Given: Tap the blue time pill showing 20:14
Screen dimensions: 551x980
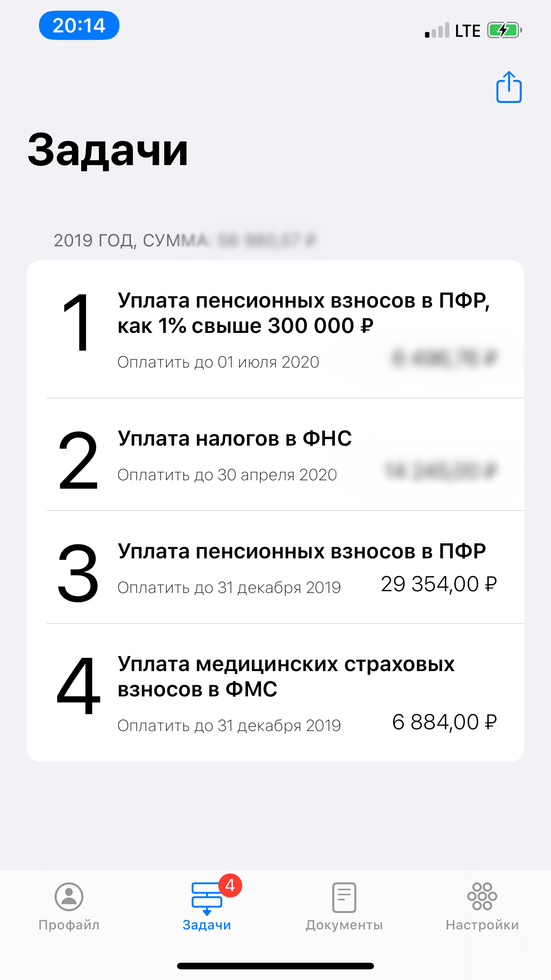Looking at the screenshot, I should tap(79, 26).
